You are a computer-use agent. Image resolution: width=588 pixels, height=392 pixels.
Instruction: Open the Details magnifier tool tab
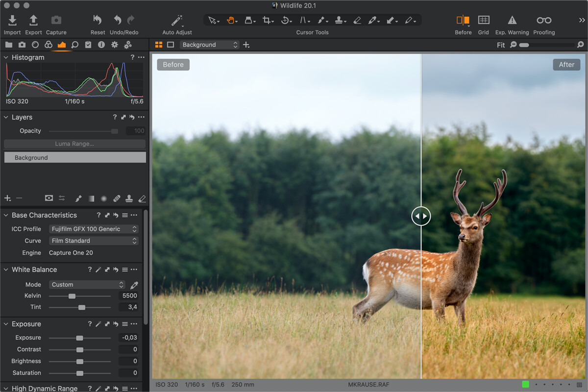pos(75,45)
